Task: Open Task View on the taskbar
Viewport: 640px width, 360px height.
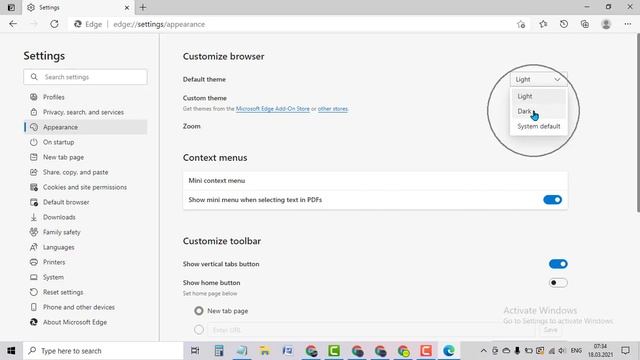Action: (195, 351)
